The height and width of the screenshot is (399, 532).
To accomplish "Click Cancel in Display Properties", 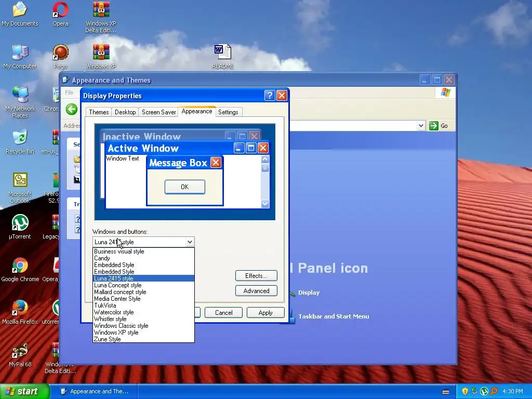I will point(223,312).
